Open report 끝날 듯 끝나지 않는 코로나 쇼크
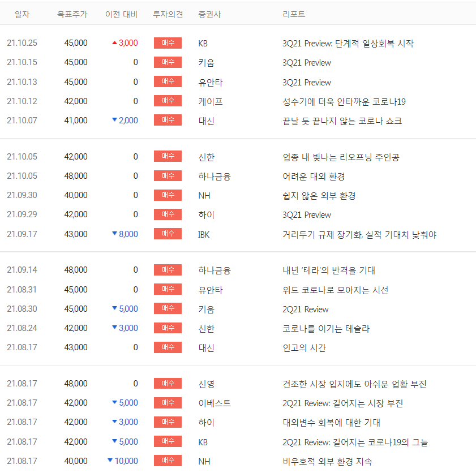Image resolution: width=476 pixels, height=473 pixels. (x=342, y=121)
